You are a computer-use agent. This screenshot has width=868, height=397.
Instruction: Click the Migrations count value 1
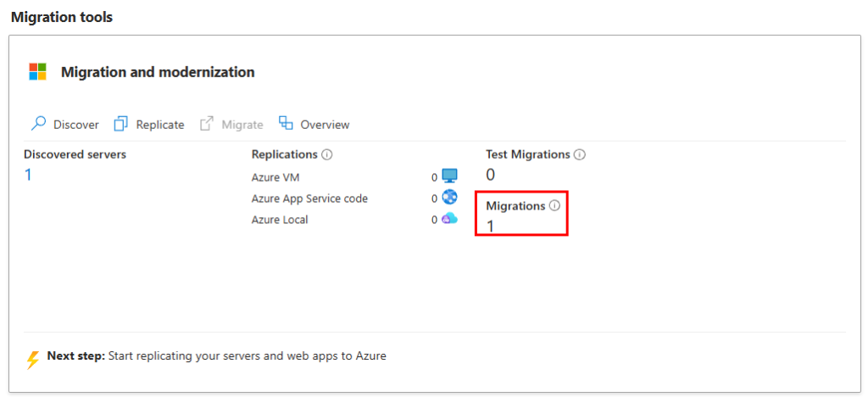coord(490,226)
